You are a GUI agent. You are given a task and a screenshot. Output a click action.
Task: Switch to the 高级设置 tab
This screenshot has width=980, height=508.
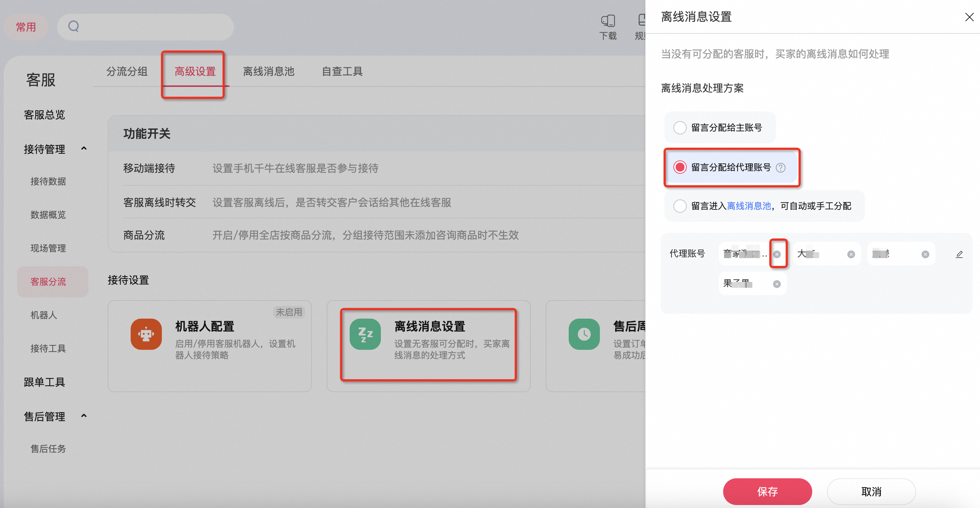tap(195, 71)
